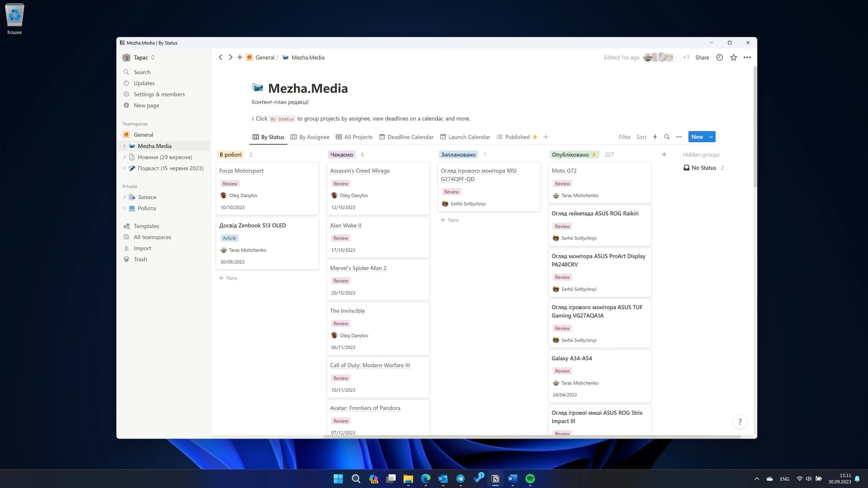Click the blue New button
This screenshot has width=868, height=488.
click(697, 137)
